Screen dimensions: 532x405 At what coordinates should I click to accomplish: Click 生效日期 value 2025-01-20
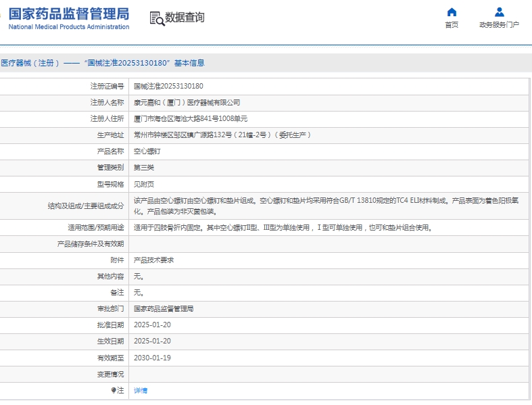(x=152, y=341)
